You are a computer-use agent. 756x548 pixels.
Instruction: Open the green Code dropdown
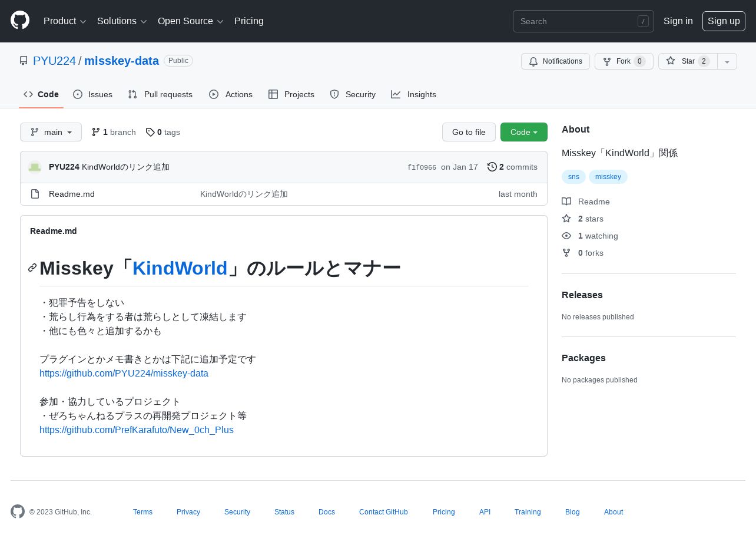pos(524,132)
